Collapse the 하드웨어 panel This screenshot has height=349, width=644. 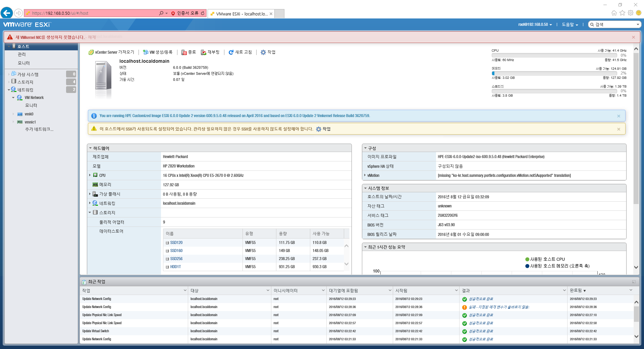(90, 148)
